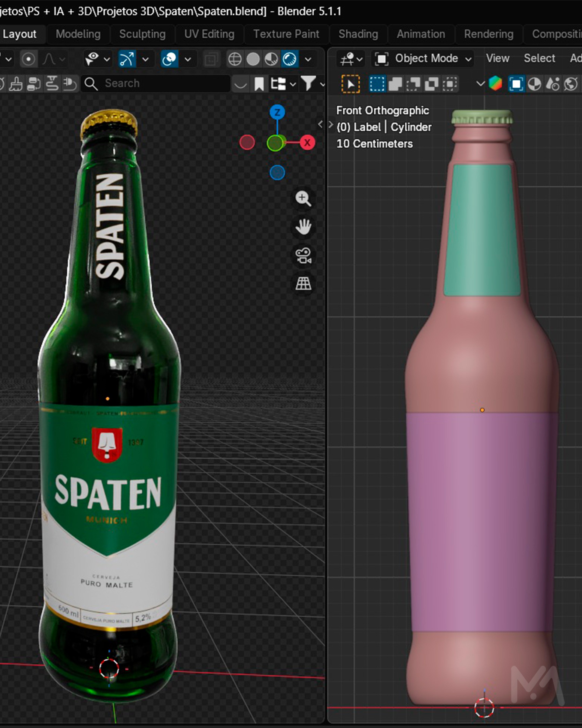Click the blue Z axis gizmo handle
The height and width of the screenshot is (728, 582).
(277, 112)
